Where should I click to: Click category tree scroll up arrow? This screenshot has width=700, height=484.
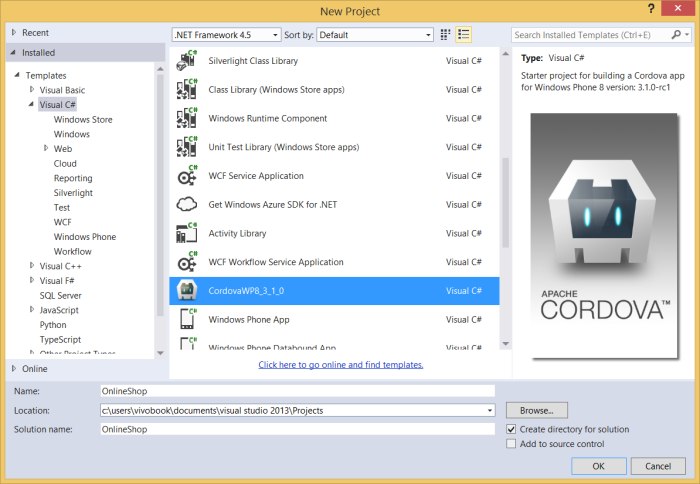(x=160, y=68)
